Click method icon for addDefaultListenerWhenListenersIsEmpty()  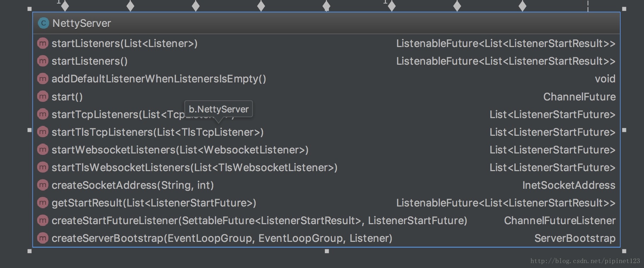click(x=43, y=79)
